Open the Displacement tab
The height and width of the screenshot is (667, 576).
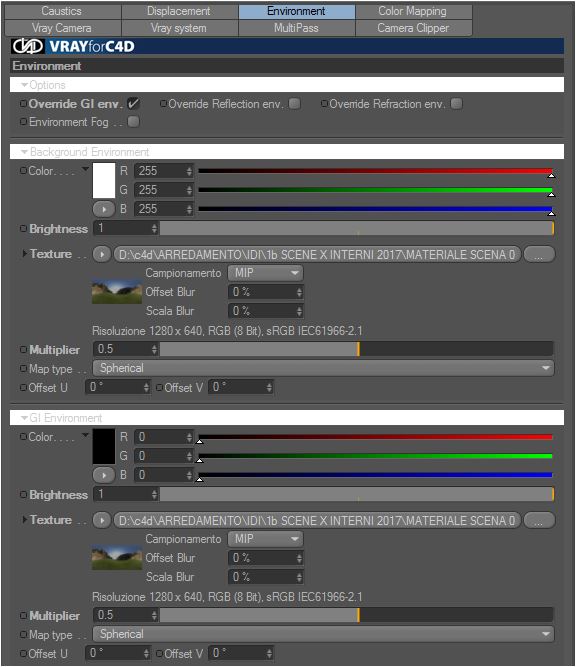(x=180, y=11)
